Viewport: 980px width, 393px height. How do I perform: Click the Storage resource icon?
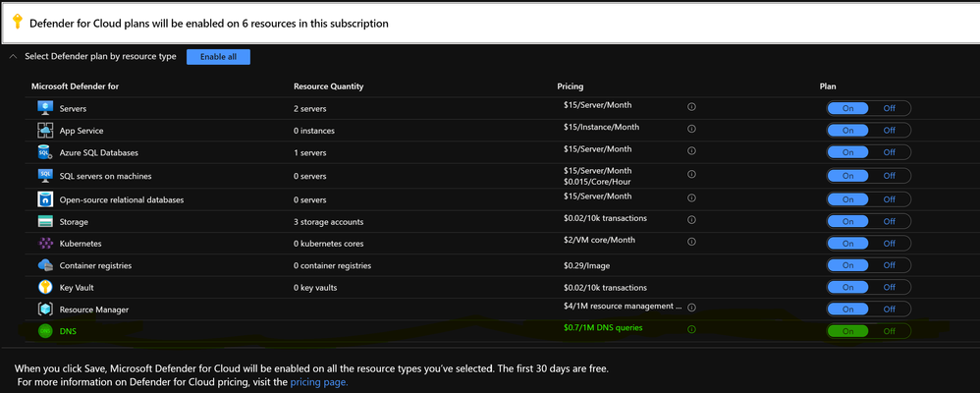(45, 221)
